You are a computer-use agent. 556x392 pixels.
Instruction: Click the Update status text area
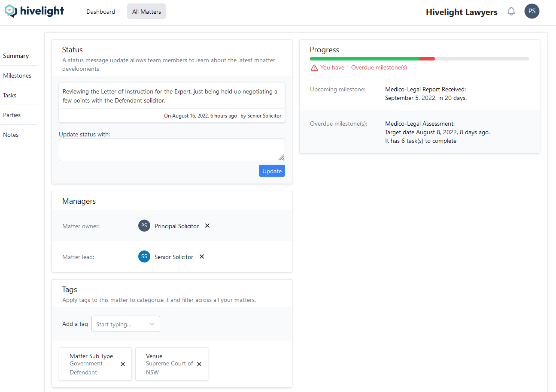point(171,150)
